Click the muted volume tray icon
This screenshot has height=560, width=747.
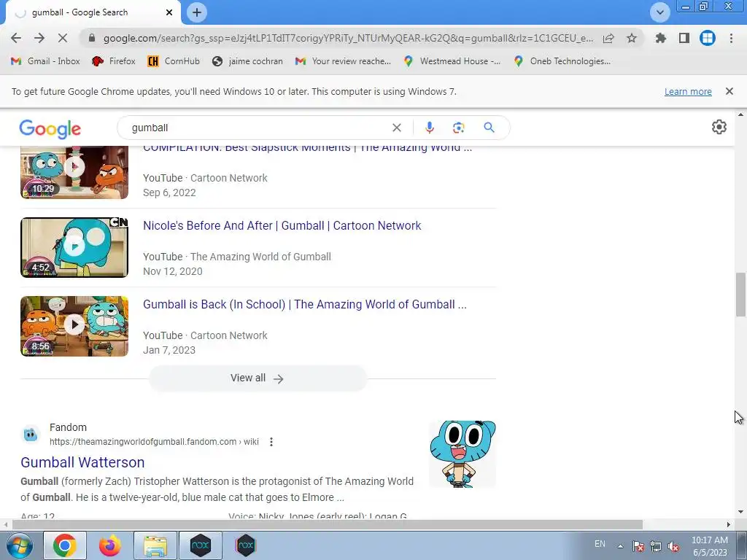pos(673,547)
